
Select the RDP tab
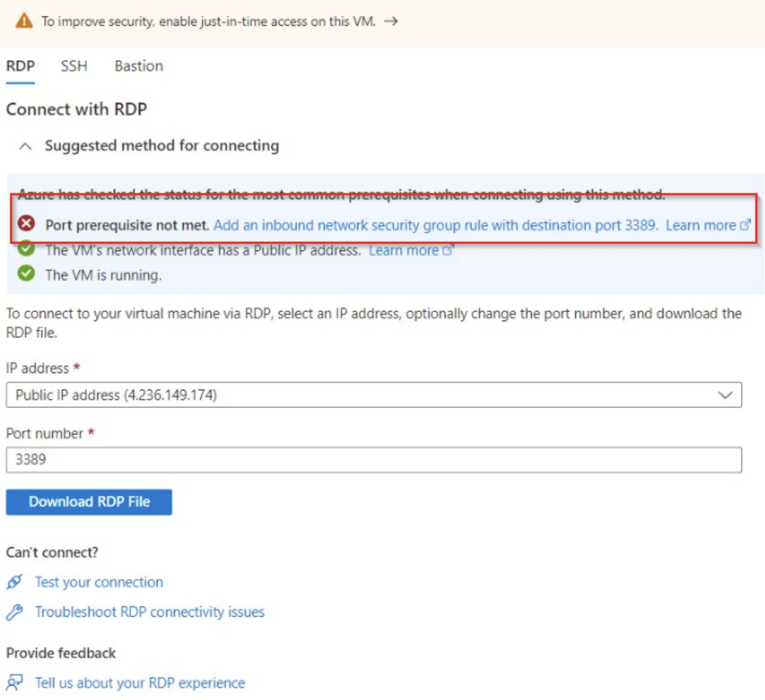pos(20,66)
